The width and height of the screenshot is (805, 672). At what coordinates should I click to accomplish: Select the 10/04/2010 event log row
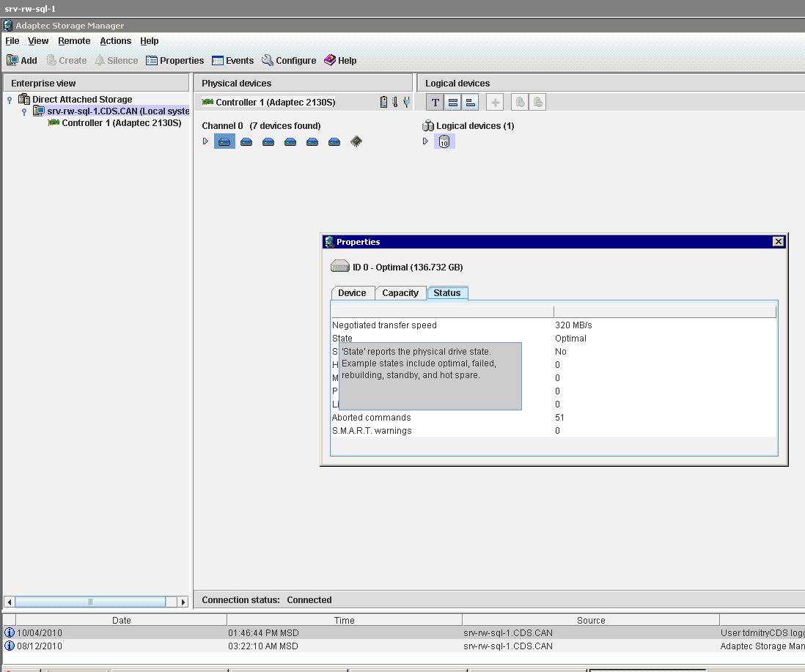pyautogui.click(x=403, y=633)
